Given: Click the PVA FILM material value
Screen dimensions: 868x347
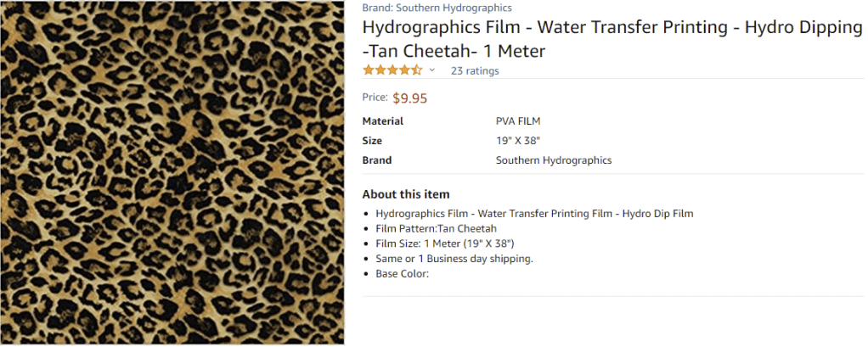Looking at the screenshot, I should tap(518, 121).
